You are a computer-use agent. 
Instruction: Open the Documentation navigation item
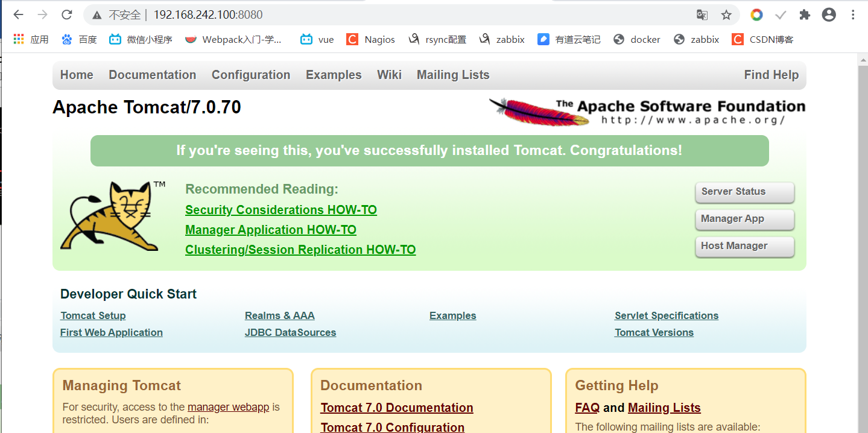153,75
